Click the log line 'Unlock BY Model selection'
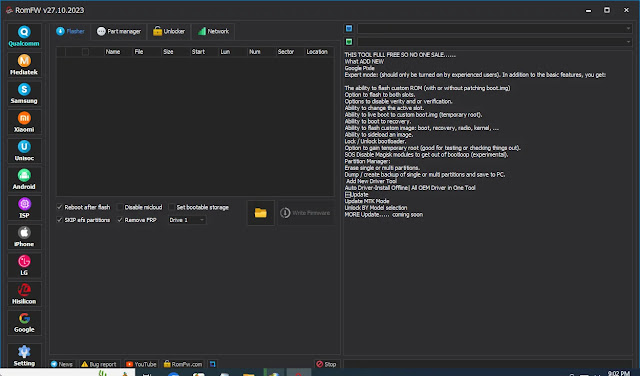 pos(376,208)
